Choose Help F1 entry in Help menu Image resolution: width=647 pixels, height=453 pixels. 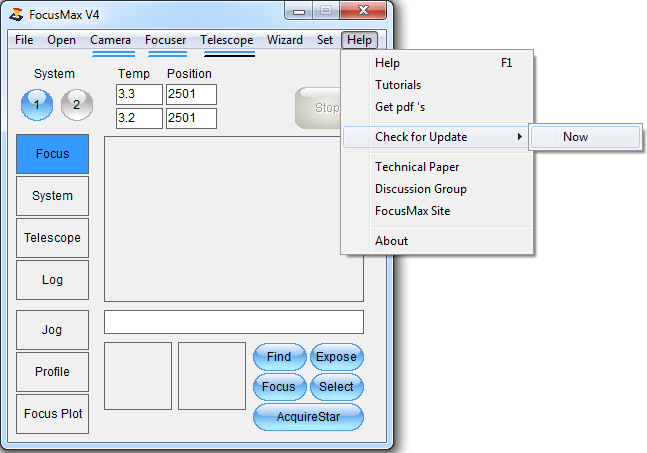438,63
